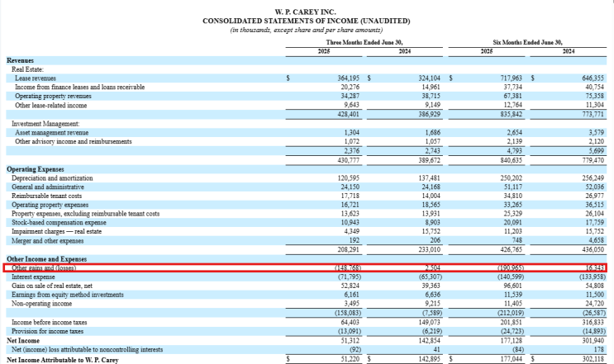Click the total revenues value 840,635
Image resolution: width=614 pixels, height=364 pixels.
pos(511,160)
